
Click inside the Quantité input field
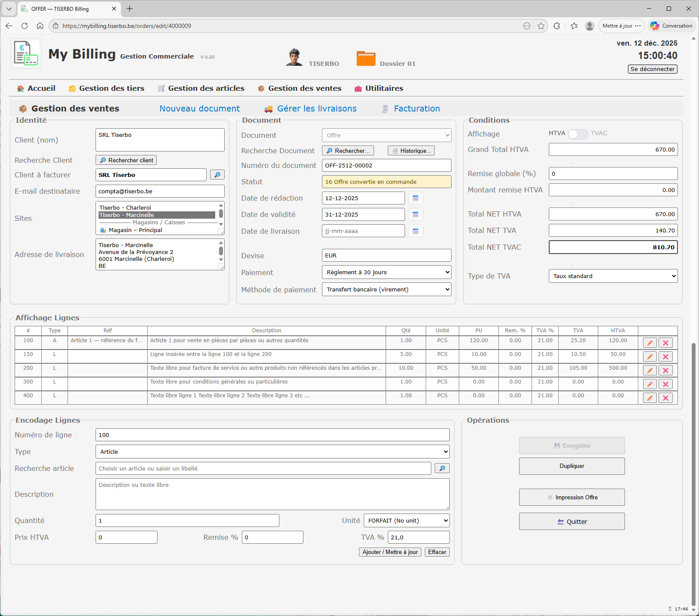tap(187, 520)
